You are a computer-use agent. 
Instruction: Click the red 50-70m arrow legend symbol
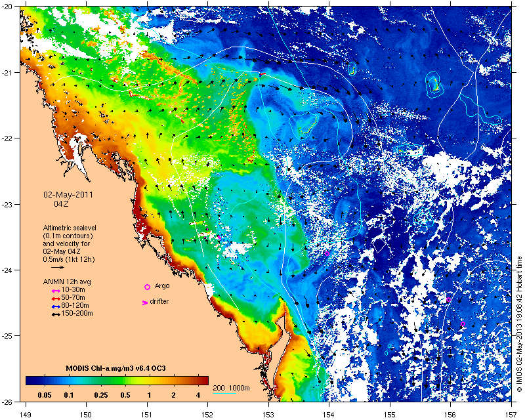[x=56, y=299]
